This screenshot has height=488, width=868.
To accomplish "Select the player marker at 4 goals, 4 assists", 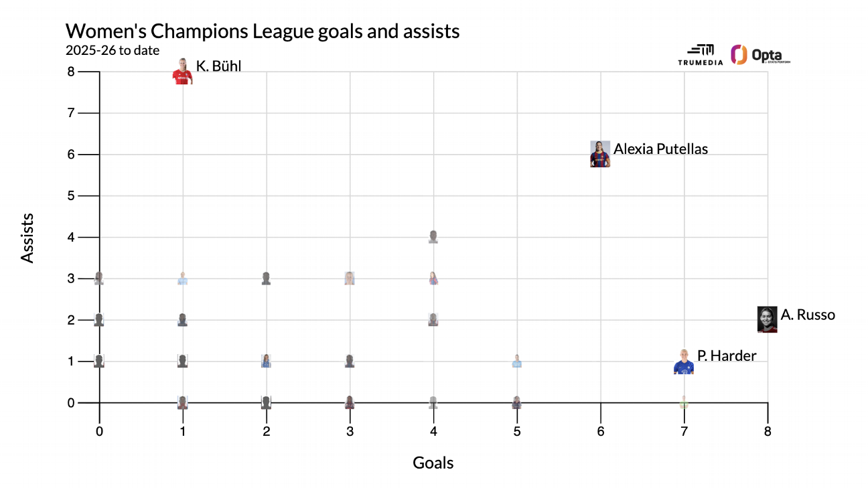I will pyautogui.click(x=433, y=237).
